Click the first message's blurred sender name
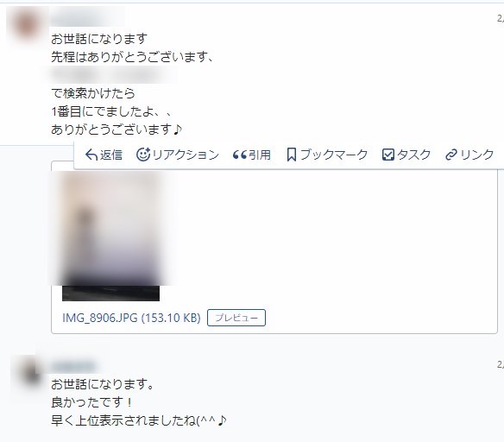 [87, 16]
